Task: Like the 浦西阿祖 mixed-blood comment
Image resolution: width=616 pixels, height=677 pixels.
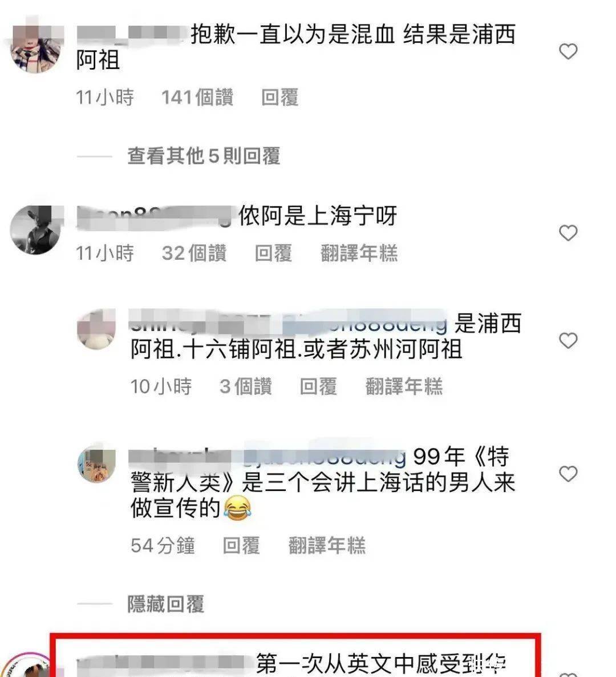Action: 568,51
